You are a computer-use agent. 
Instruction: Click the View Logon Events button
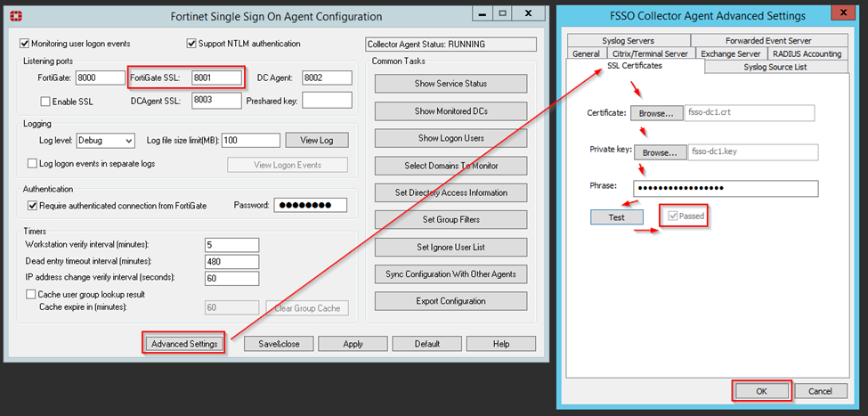tap(288, 165)
